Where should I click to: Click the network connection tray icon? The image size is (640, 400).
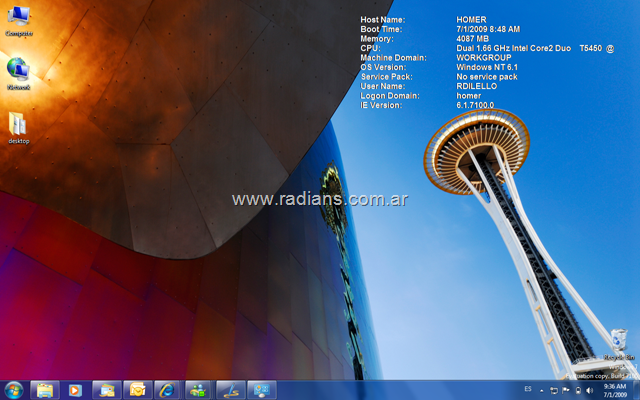click(554, 389)
